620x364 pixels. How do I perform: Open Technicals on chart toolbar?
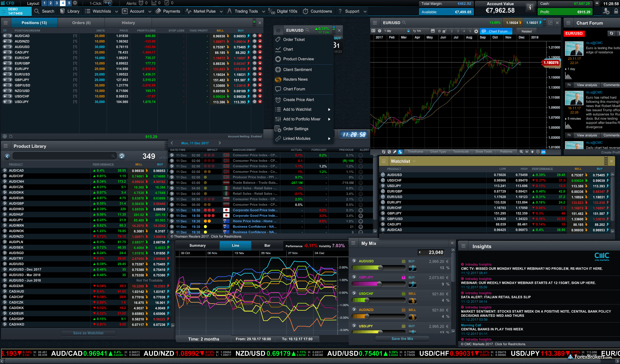pyautogui.click(x=461, y=152)
